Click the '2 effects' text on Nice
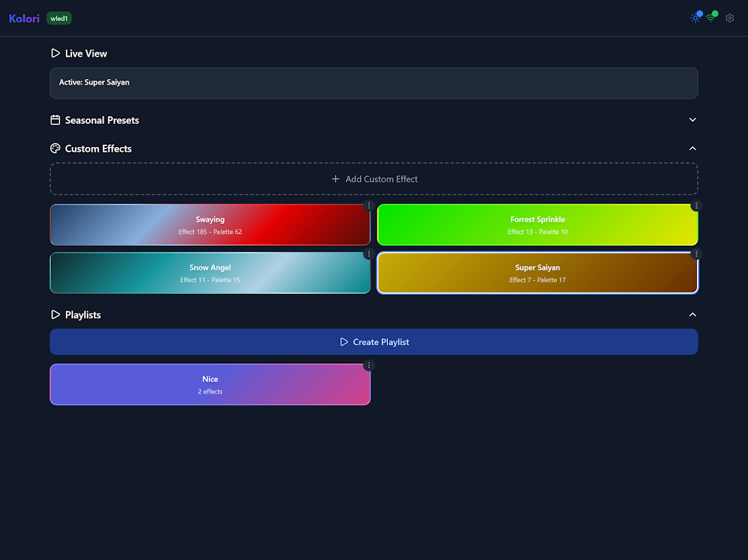 click(210, 392)
